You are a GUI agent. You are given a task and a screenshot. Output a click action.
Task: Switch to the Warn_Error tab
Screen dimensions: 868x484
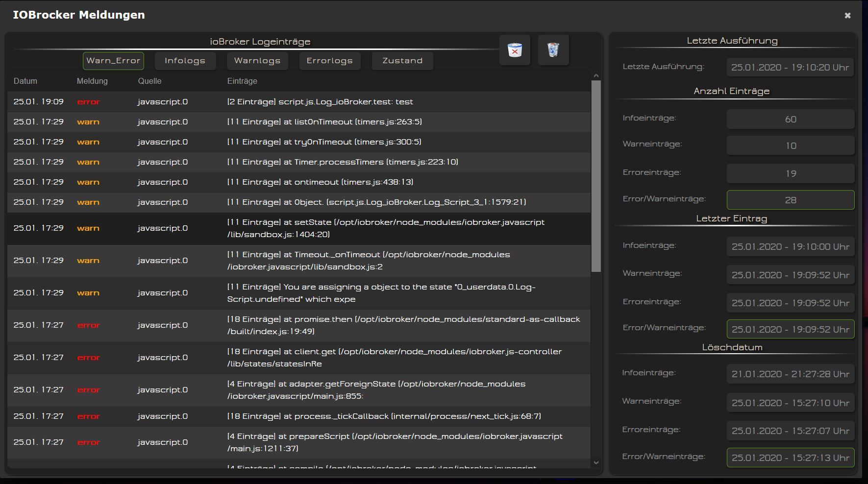point(113,61)
